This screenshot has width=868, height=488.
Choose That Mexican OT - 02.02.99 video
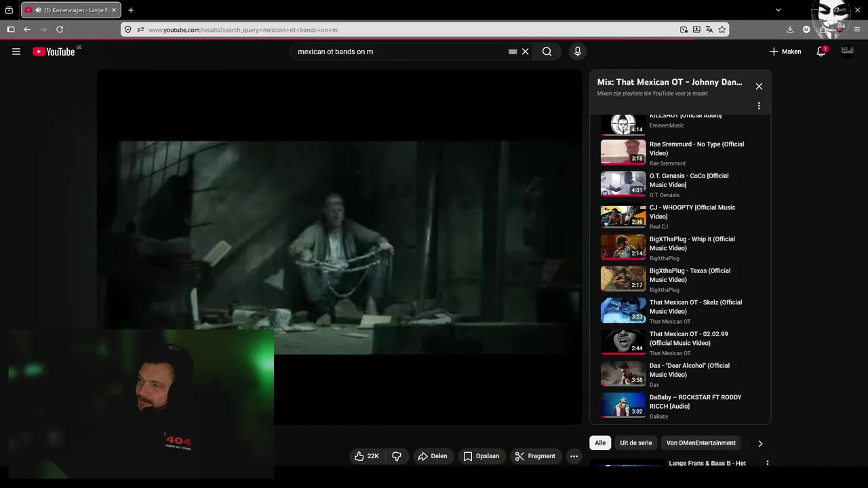tap(680, 342)
